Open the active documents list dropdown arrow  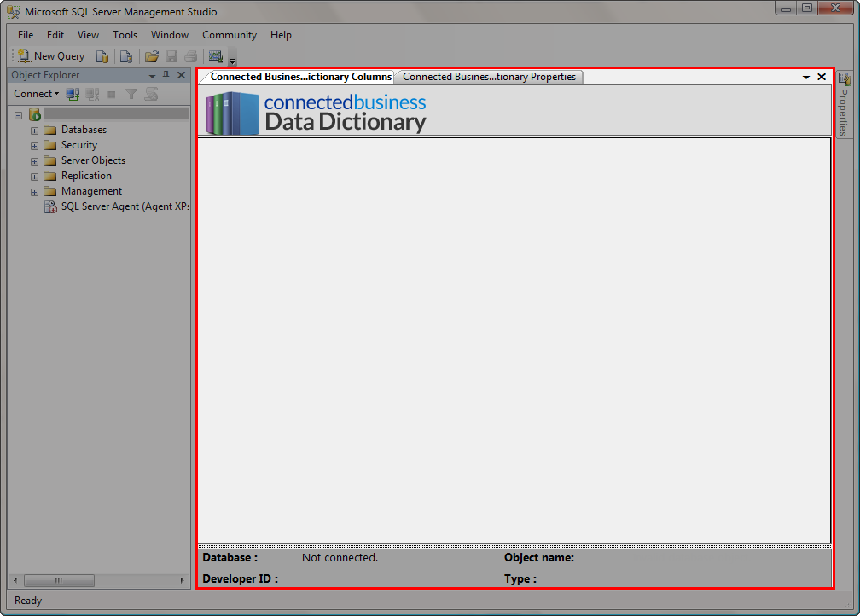806,77
